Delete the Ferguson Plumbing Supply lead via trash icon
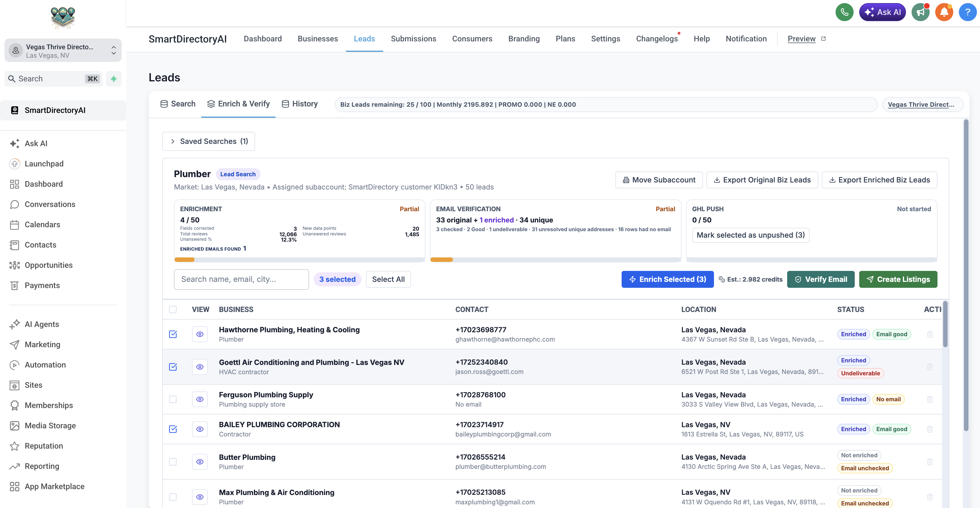Viewport: 980px width, 508px height. [x=930, y=399]
